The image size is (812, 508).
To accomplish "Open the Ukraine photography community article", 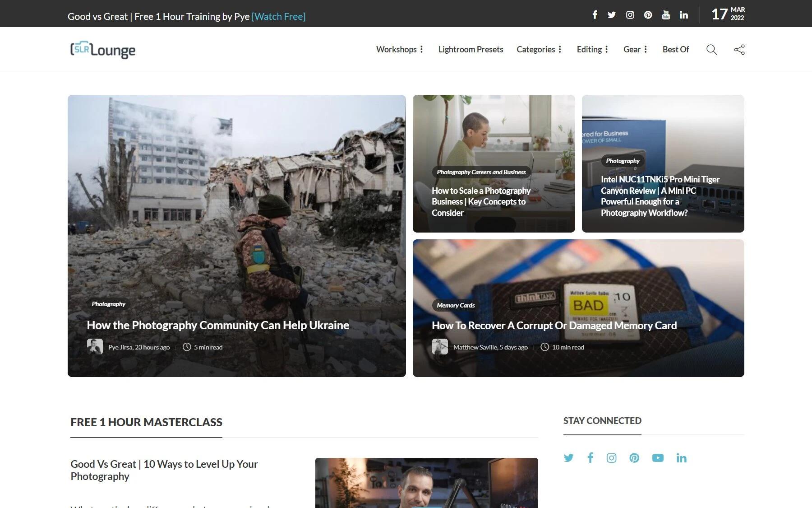I will click(x=218, y=325).
